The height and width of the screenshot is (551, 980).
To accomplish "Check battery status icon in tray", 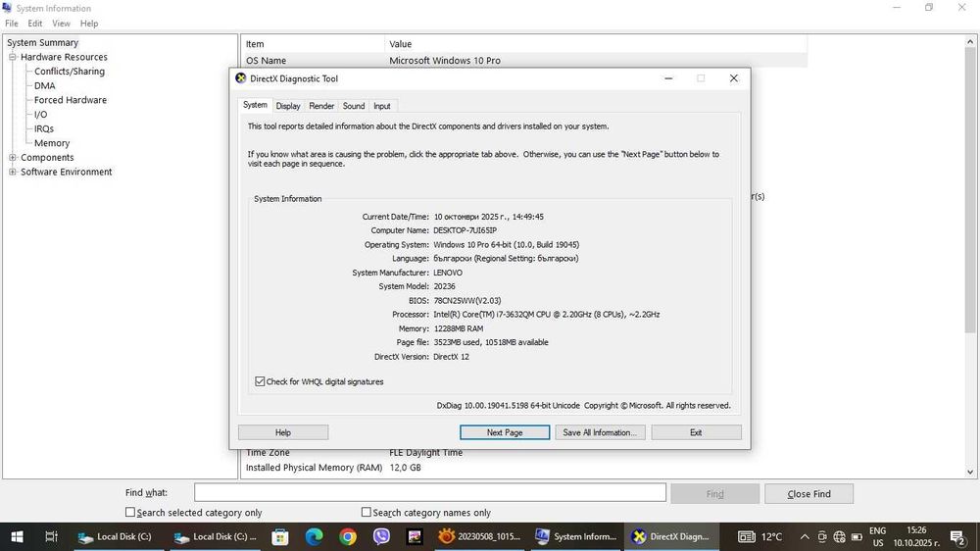I will (x=857, y=536).
